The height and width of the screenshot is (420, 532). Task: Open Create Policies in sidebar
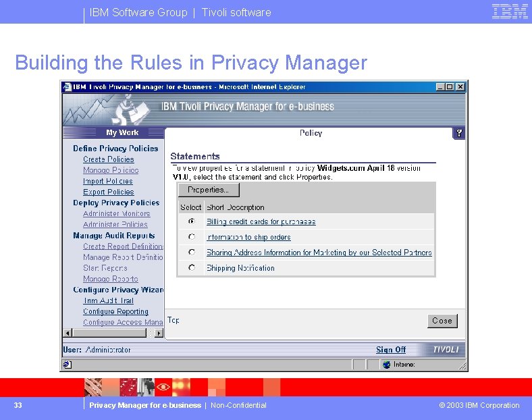click(109, 159)
